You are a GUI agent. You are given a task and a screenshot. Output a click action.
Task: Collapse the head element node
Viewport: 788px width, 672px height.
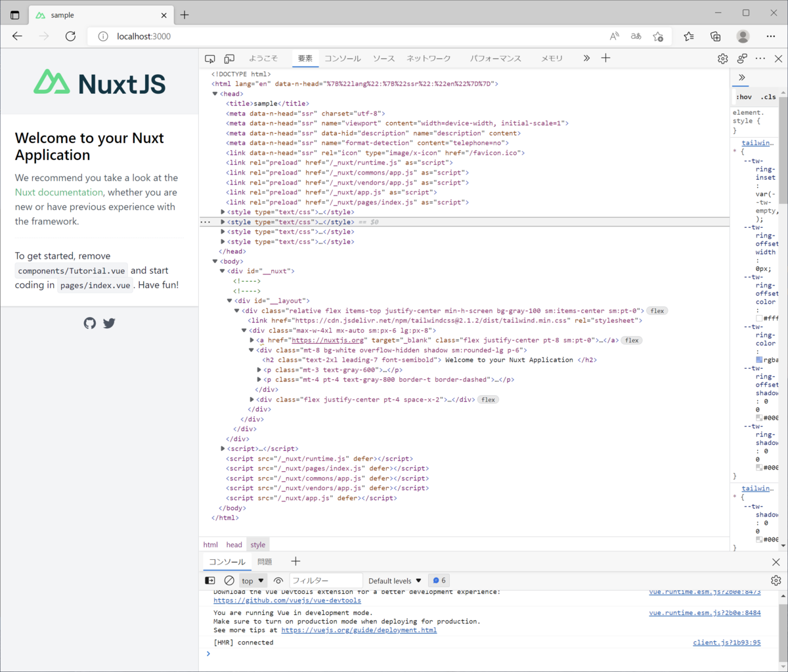coord(215,94)
